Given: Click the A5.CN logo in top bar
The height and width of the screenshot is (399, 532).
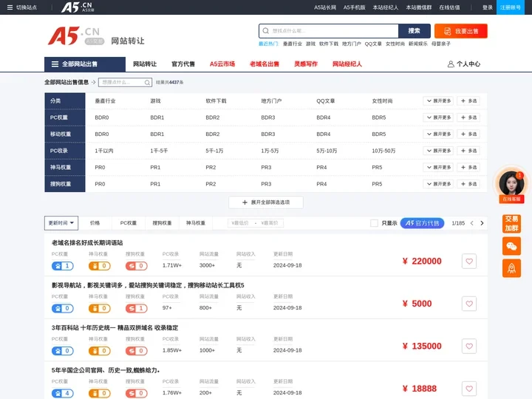Looking at the screenshot, I should tap(78, 7).
